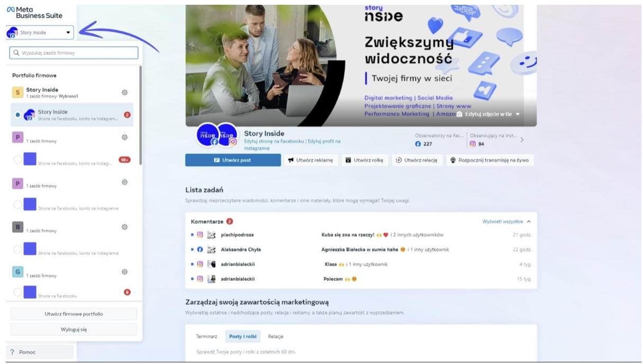Switch to the Relacje tab

tap(275, 336)
